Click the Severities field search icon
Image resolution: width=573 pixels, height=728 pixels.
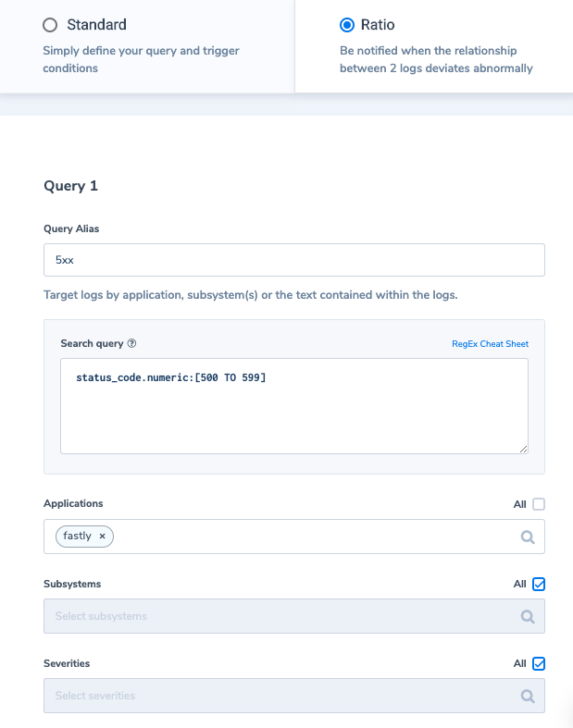[x=528, y=696]
